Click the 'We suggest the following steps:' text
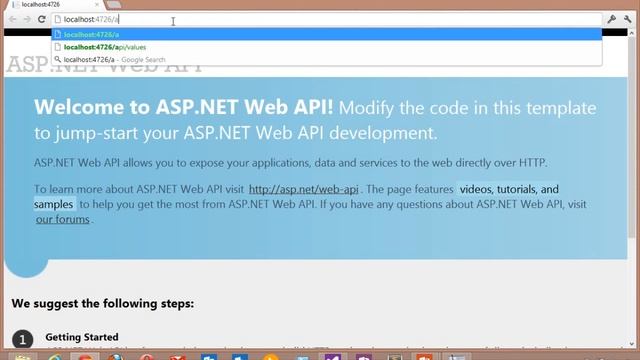This screenshot has height=360, width=640. [103, 304]
